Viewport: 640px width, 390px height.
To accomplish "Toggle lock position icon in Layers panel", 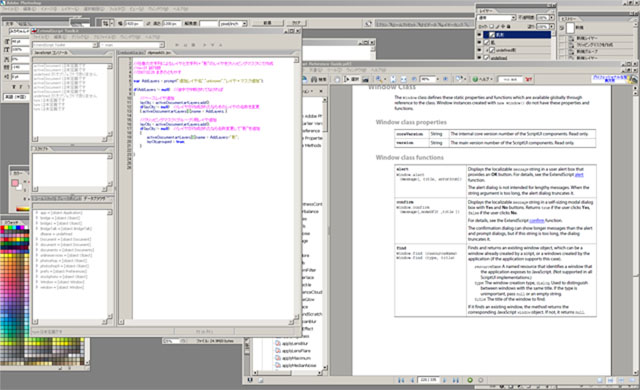I will click(503, 27).
